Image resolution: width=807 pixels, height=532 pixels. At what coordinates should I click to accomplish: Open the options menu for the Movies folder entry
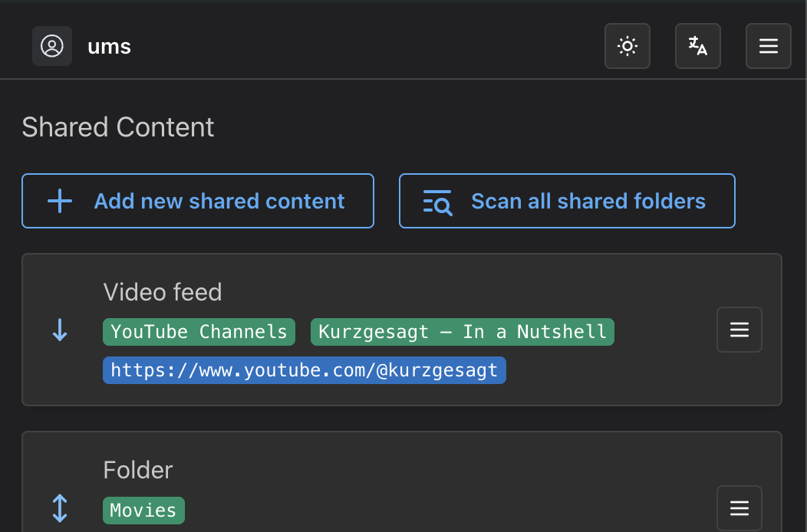click(739, 507)
